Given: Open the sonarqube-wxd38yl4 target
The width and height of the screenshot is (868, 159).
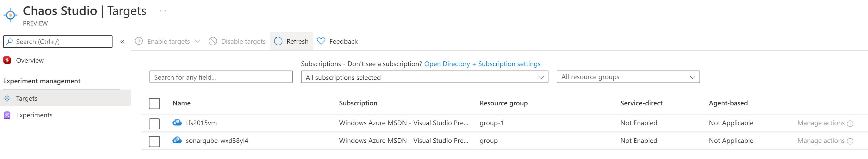Looking at the screenshot, I should click(x=217, y=141).
